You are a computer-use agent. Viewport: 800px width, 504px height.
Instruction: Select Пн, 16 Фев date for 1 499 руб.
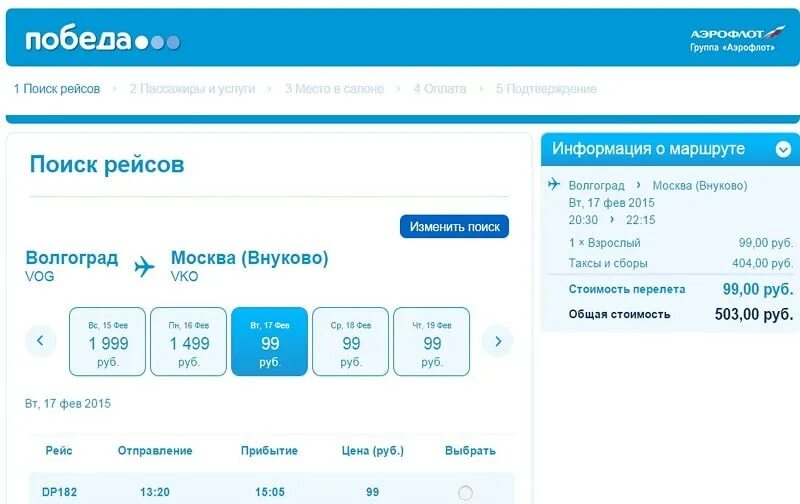[188, 341]
